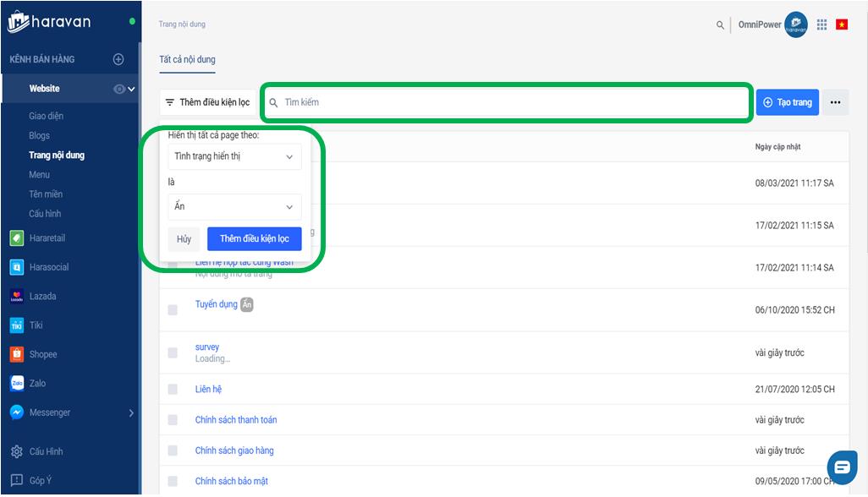Open the live chat bubble

coord(842,467)
